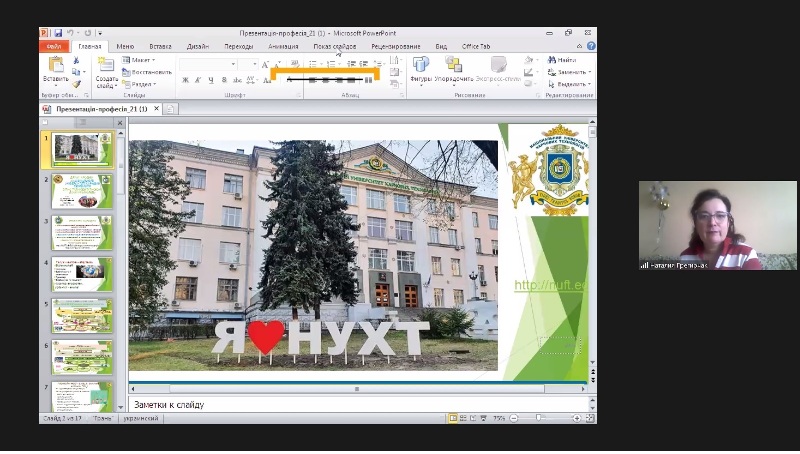Click the Create Slide (Создать слайд) icon
Image resolution: width=800 pixels, height=454 pixels.
pos(106,66)
